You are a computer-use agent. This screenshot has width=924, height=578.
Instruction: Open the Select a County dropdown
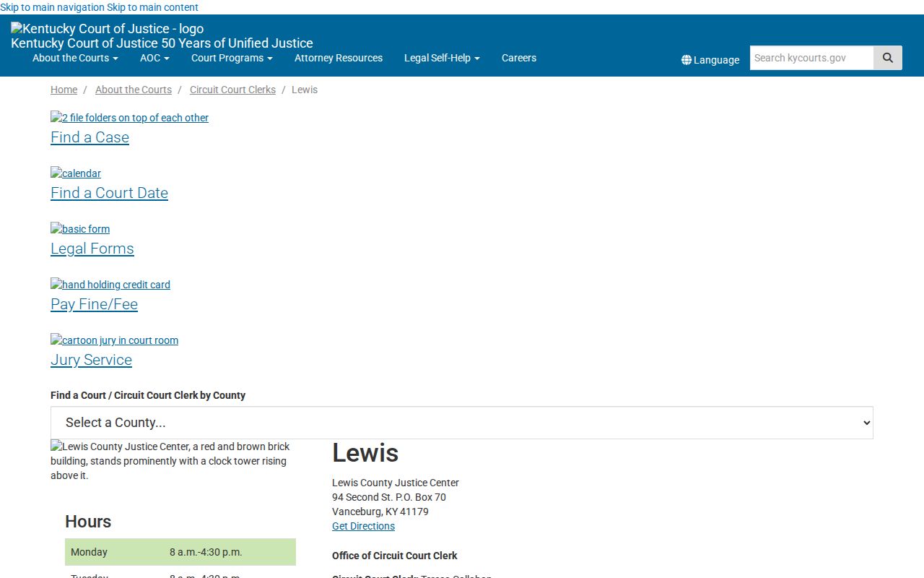click(x=462, y=423)
